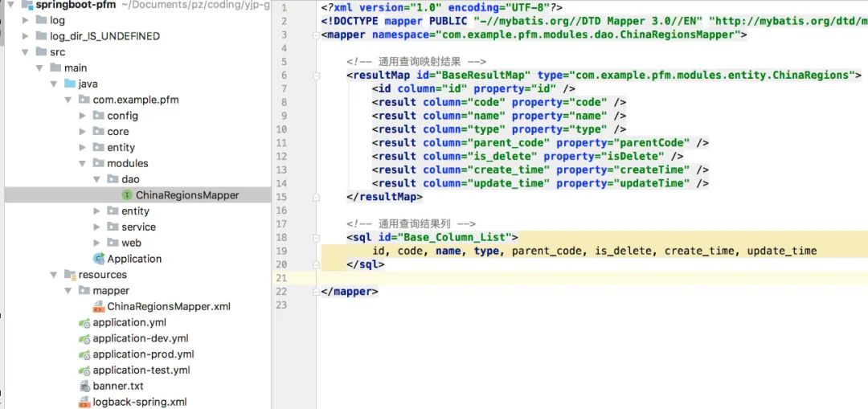Click the application-test.yml config icon
This screenshot has height=409, width=868.
point(84,370)
